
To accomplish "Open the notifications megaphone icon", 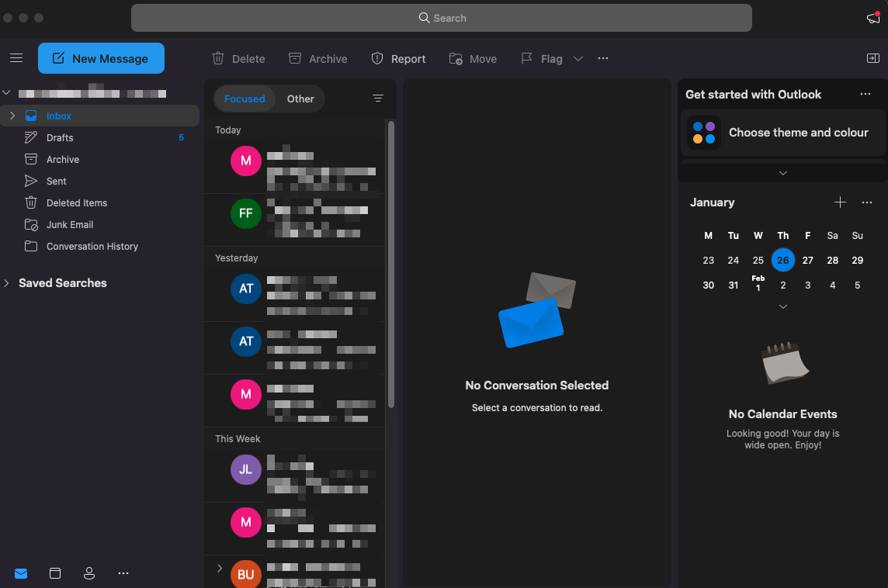I will tap(872, 18).
